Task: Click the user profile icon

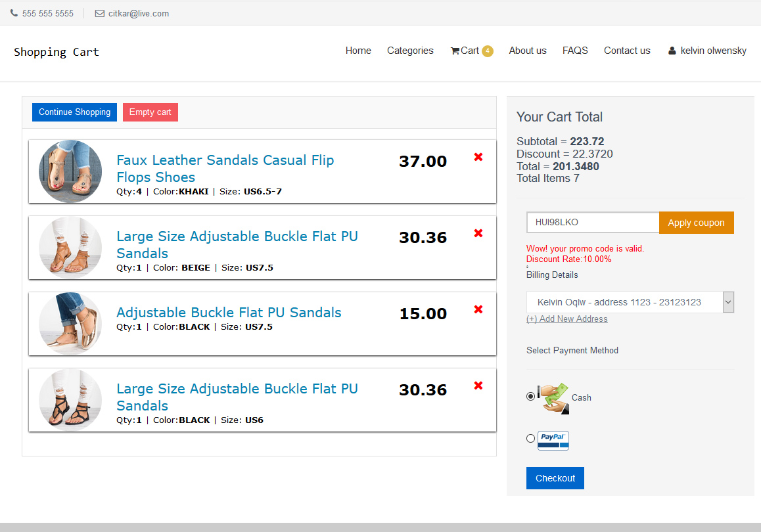Action: (x=672, y=51)
